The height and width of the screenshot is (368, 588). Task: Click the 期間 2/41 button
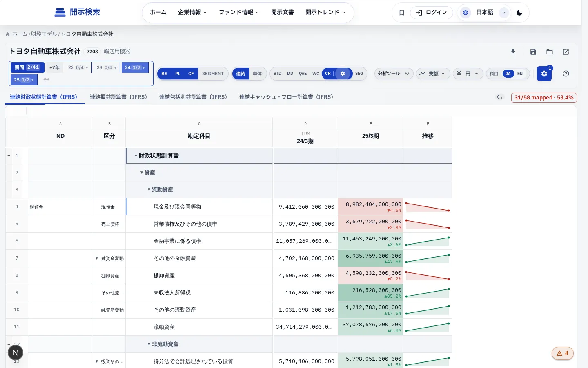pyautogui.click(x=27, y=67)
